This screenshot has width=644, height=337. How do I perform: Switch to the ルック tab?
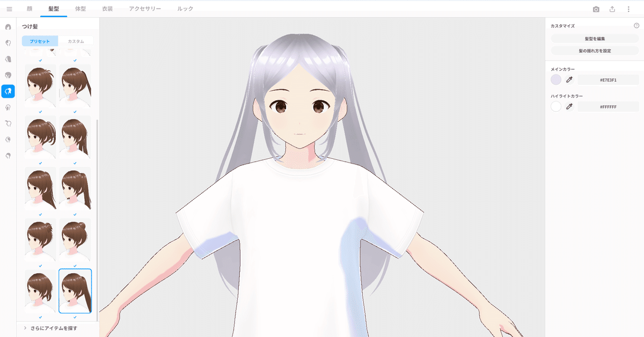[x=185, y=9]
